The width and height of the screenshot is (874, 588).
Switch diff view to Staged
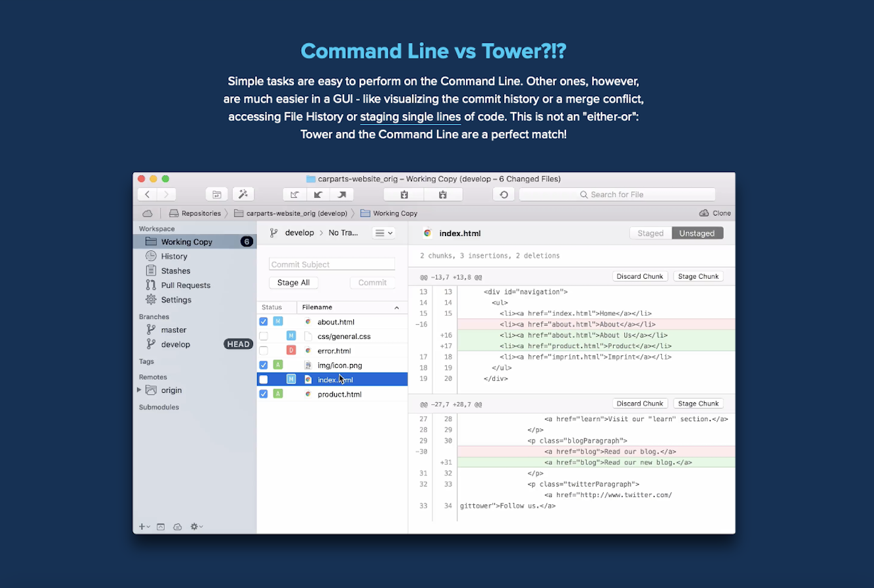(651, 233)
